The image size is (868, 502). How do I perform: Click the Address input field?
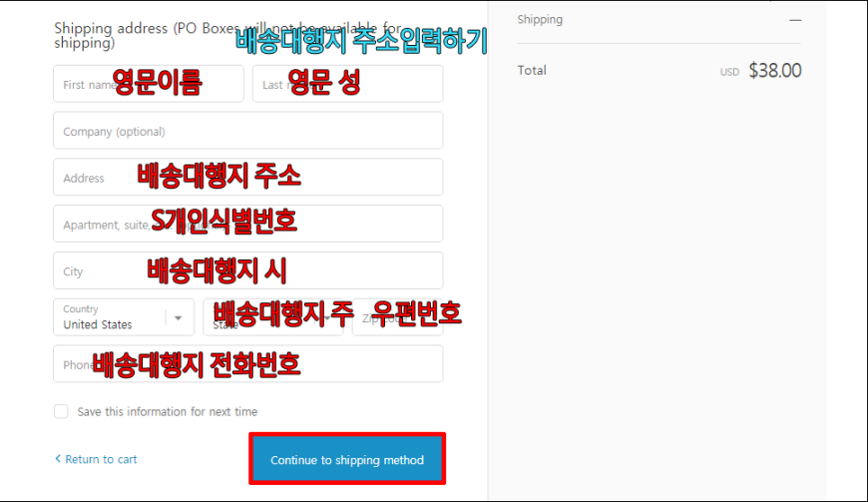coord(248,177)
